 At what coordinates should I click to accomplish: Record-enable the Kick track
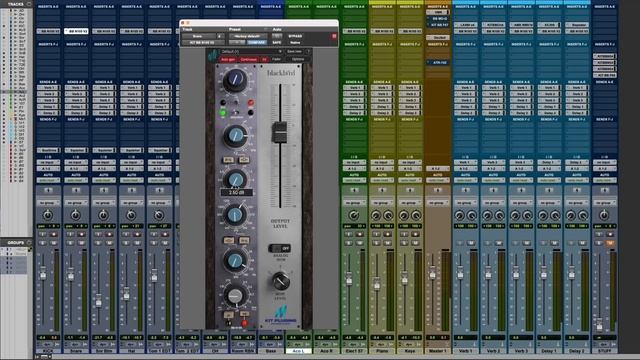[53, 234]
